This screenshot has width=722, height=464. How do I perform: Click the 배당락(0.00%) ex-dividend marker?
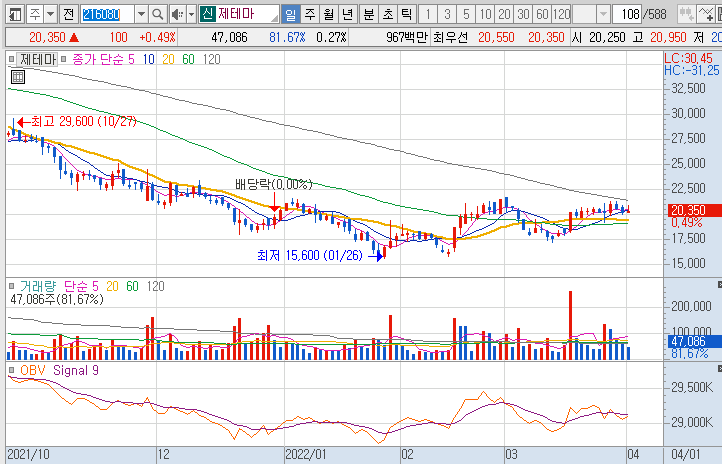[x=274, y=184]
